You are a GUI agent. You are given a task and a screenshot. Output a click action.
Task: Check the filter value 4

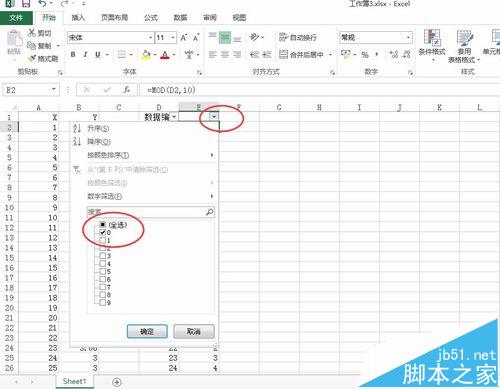pos(103,263)
